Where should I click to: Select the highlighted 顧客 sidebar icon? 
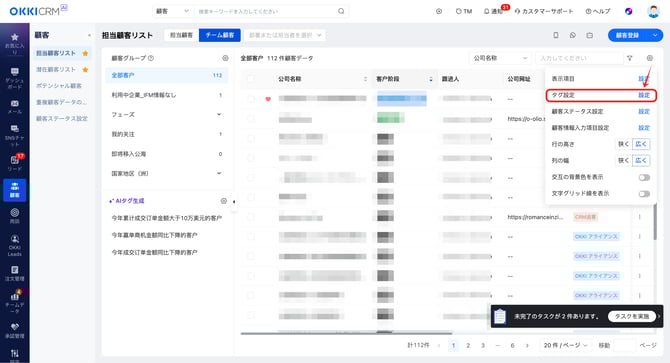15,190
